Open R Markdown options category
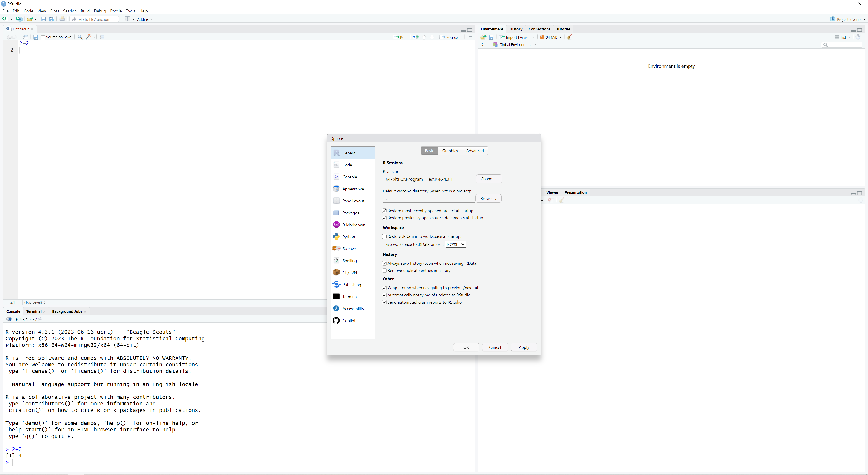 pos(353,225)
